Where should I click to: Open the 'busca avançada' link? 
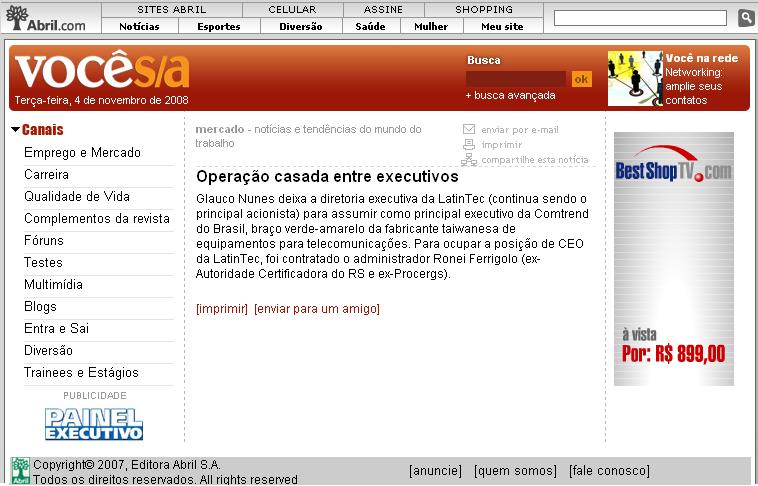click(510, 96)
